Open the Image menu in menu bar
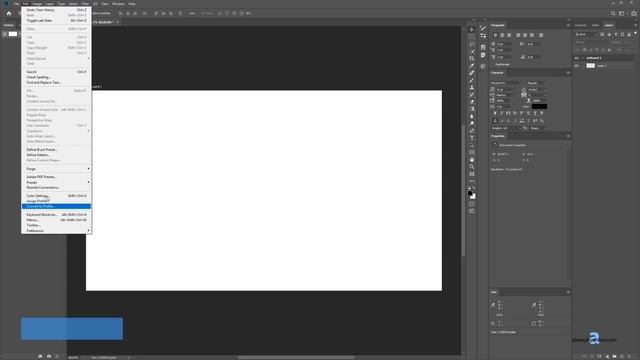The height and width of the screenshot is (360, 640). click(37, 4)
